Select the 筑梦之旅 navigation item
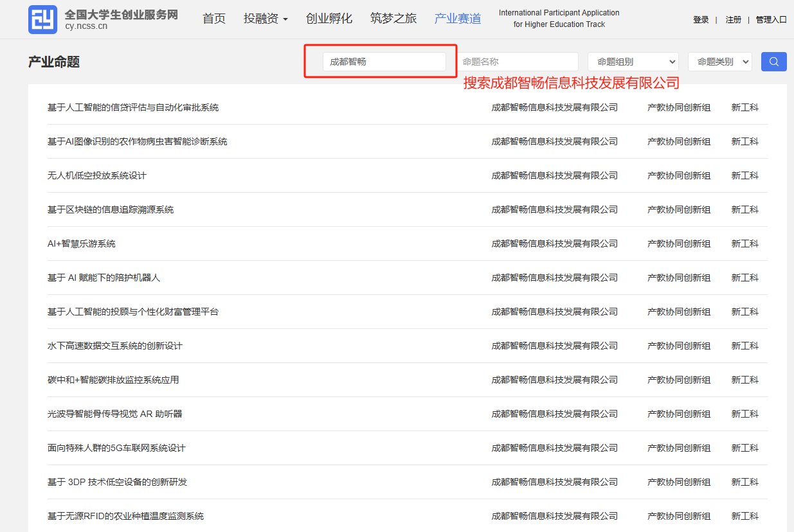This screenshot has height=532, width=794. click(393, 19)
